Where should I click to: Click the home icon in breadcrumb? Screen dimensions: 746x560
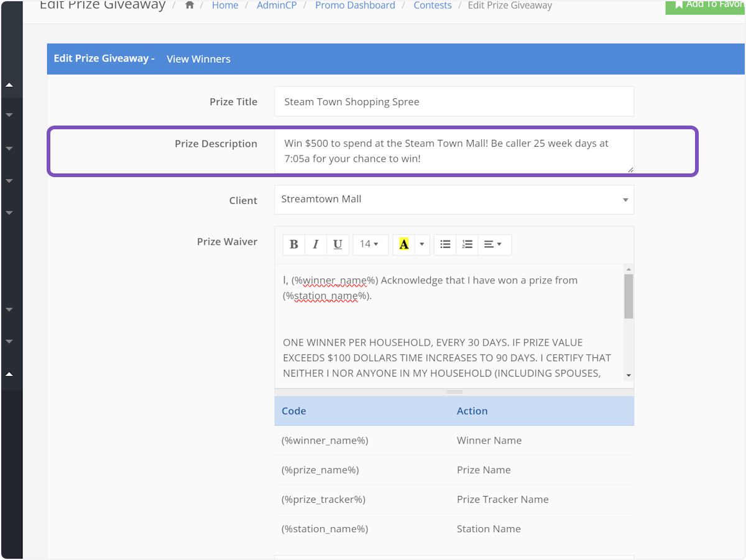coord(190,5)
